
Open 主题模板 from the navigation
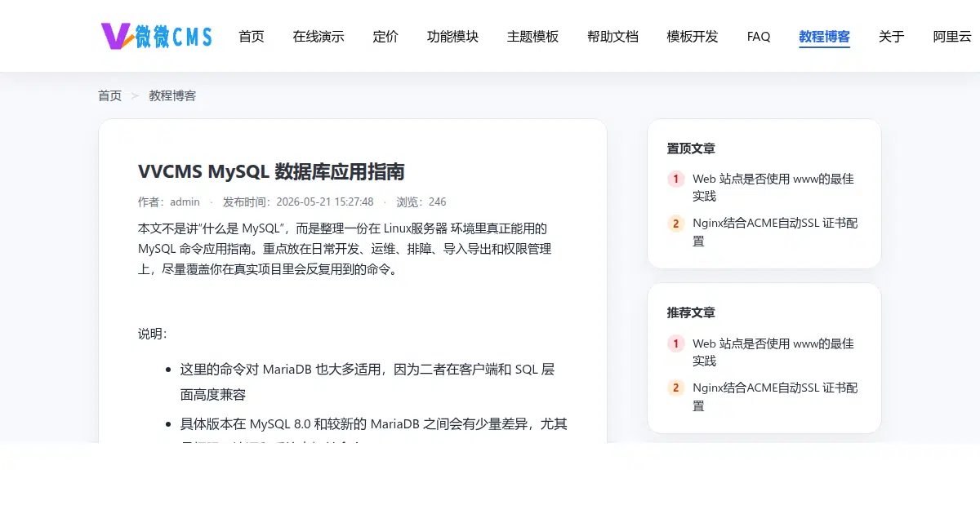click(x=532, y=37)
